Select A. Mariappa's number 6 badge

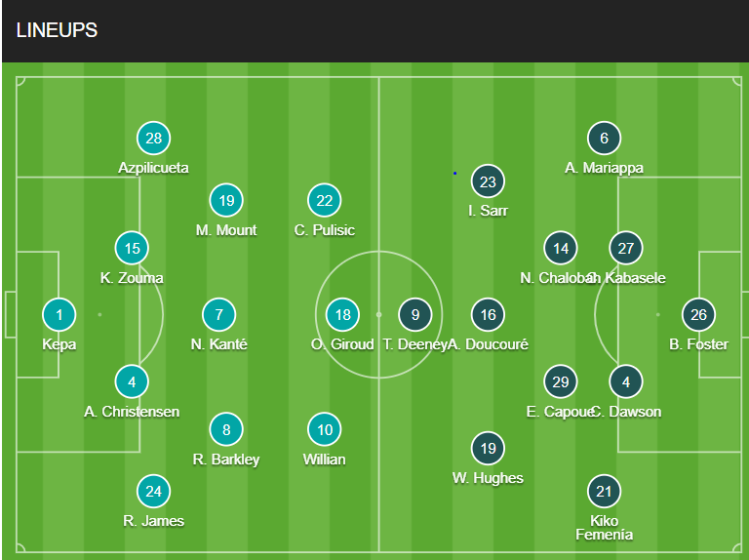[604, 139]
